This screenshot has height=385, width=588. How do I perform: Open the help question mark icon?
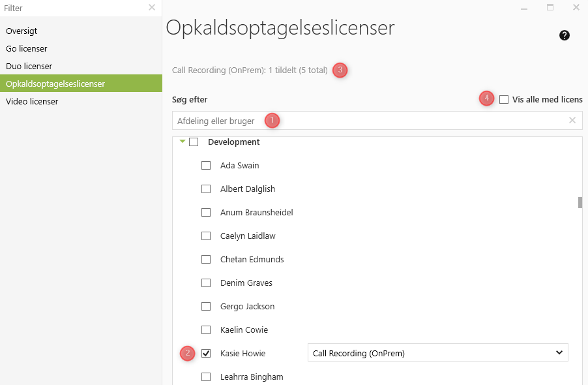[x=565, y=35]
